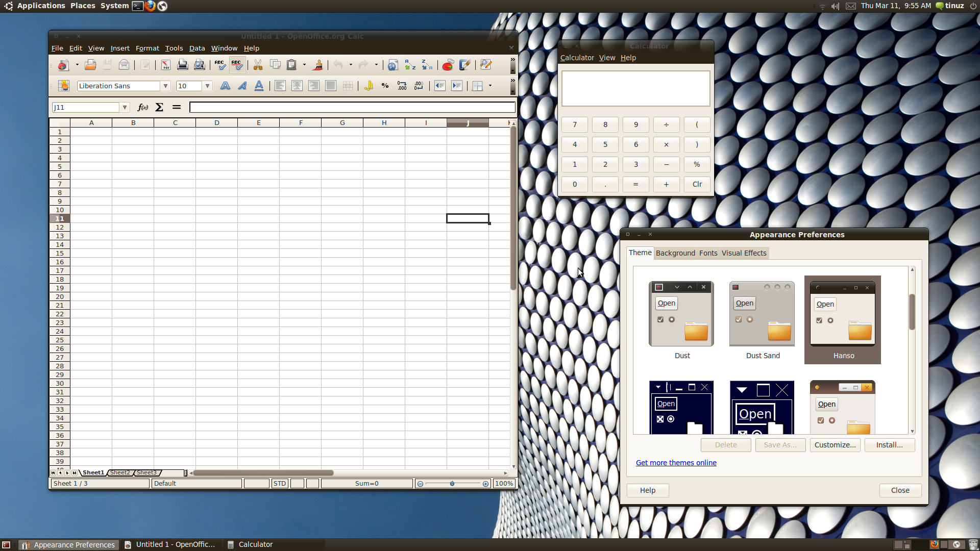
Task: Close the Appearance Preferences dialog via Close button
Action: click(900, 490)
